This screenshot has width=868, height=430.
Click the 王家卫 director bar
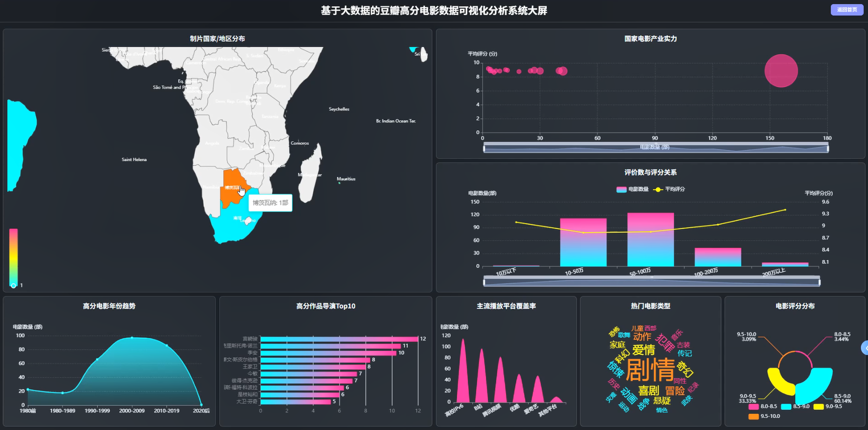[313, 367]
